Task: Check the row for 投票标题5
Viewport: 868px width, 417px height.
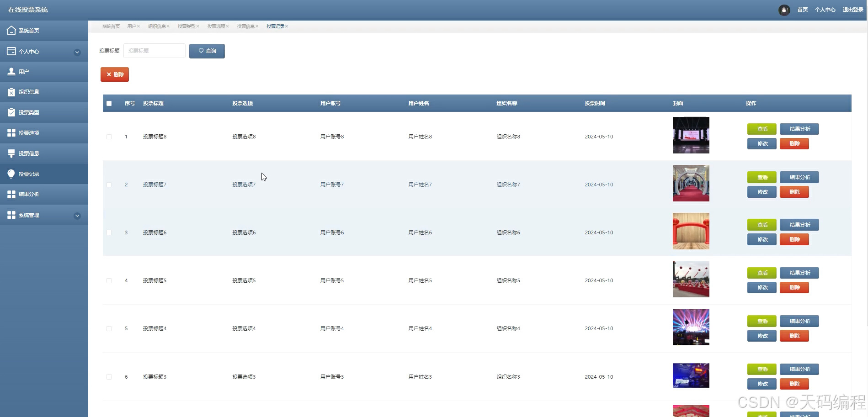Action: click(x=109, y=280)
